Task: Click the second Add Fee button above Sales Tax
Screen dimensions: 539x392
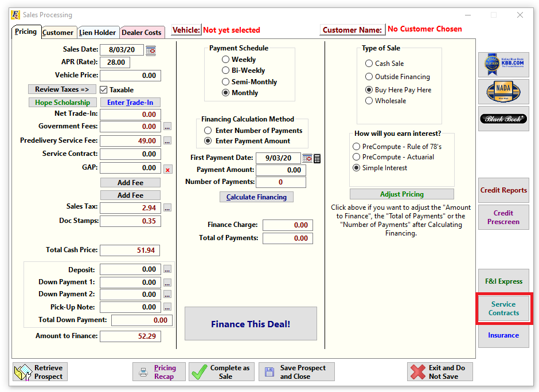Action: pyautogui.click(x=130, y=195)
